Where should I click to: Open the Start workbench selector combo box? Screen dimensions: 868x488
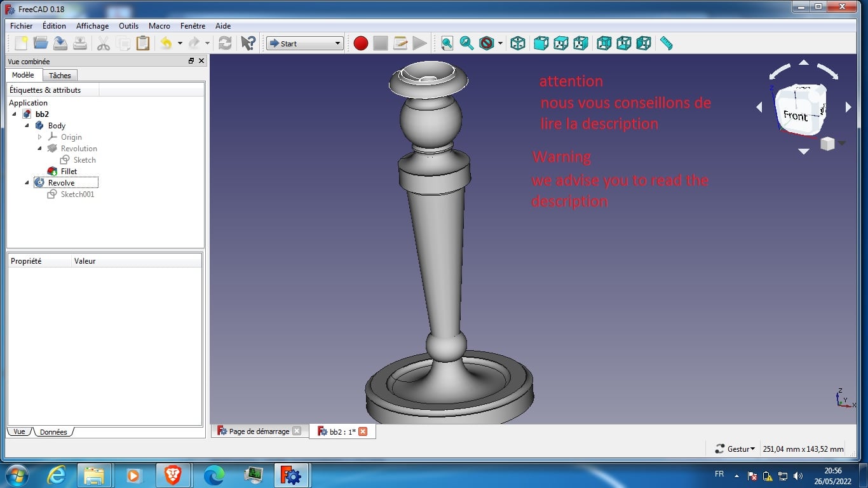coord(305,43)
